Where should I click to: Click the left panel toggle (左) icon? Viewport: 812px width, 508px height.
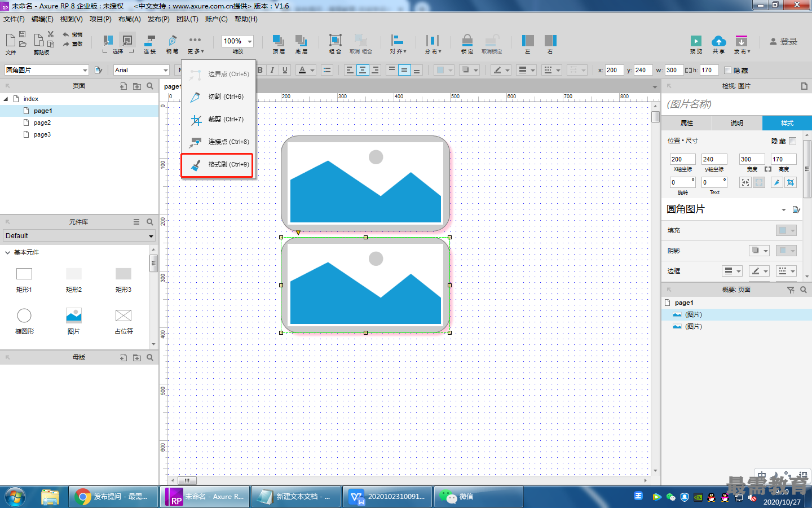point(528,41)
